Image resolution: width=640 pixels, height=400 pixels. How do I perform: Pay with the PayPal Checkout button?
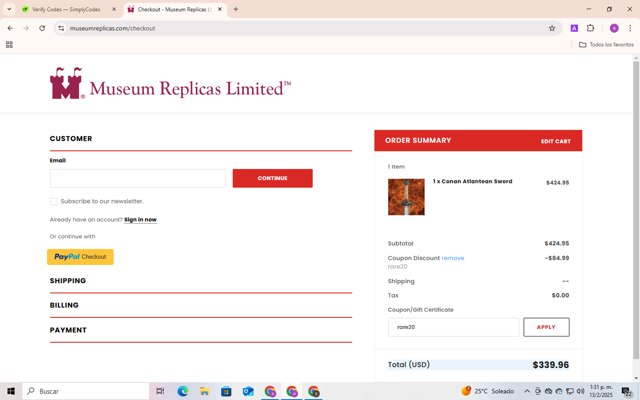click(80, 257)
